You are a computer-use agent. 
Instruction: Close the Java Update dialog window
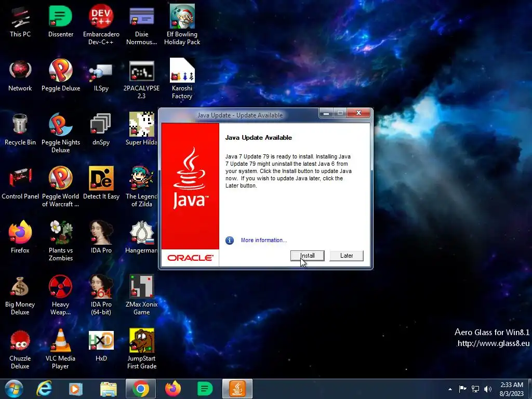tap(358, 113)
